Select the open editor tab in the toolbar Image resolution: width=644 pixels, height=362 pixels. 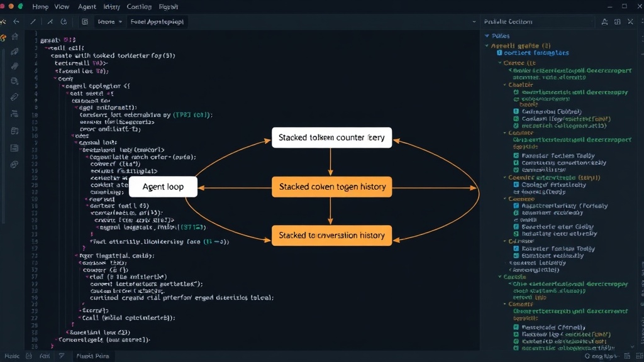pos(157,22)
